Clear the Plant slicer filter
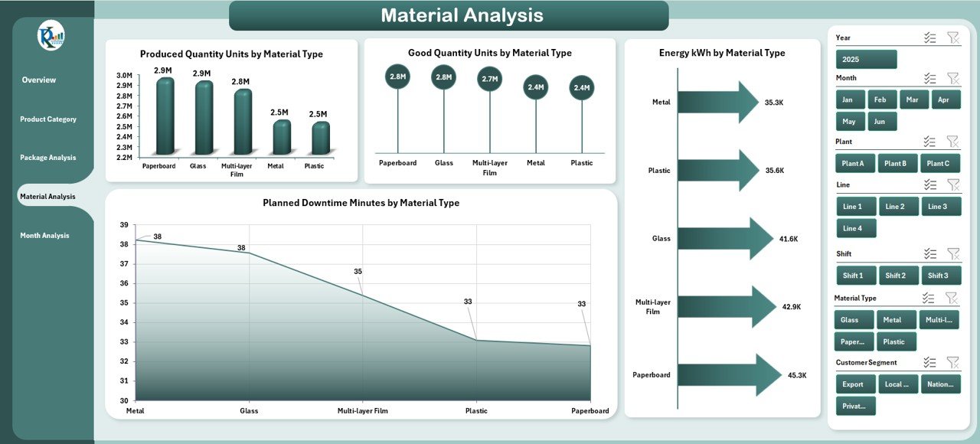Viewport: 980px width, 444px height. (x=953, y=141)
